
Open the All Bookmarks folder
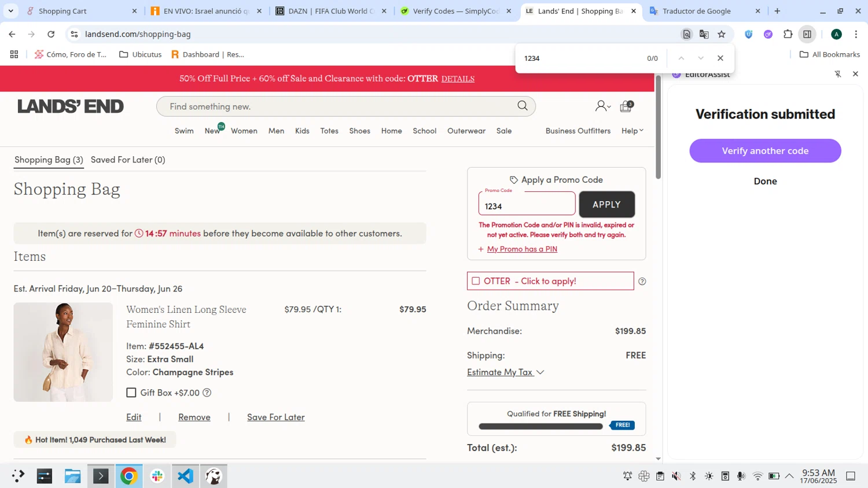[x=829, y=54]
